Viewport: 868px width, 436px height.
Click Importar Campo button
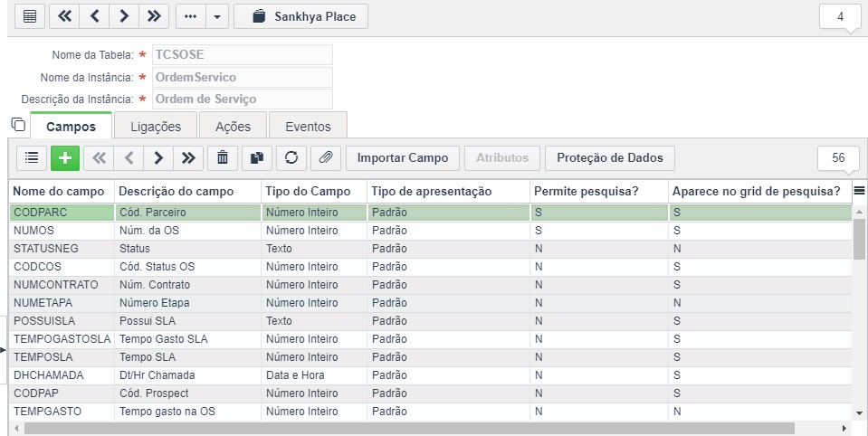click(403, 158)
